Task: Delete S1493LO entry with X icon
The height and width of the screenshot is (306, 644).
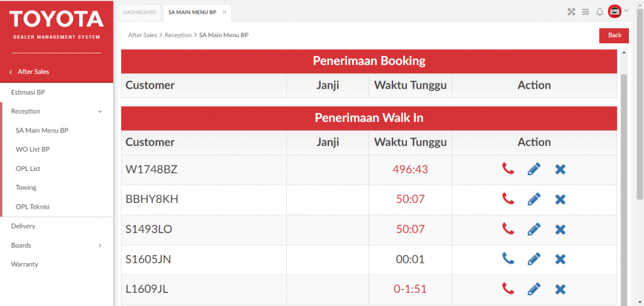Action: pos(560,229)
